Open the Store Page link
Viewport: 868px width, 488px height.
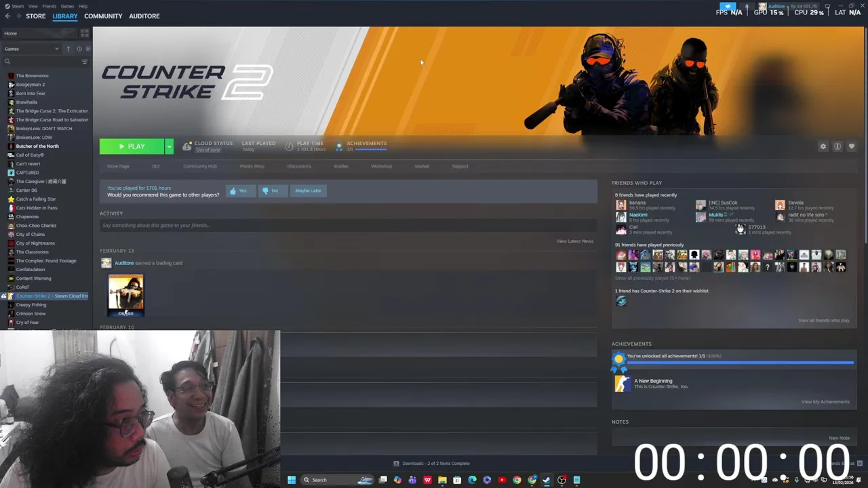(118, 166)
